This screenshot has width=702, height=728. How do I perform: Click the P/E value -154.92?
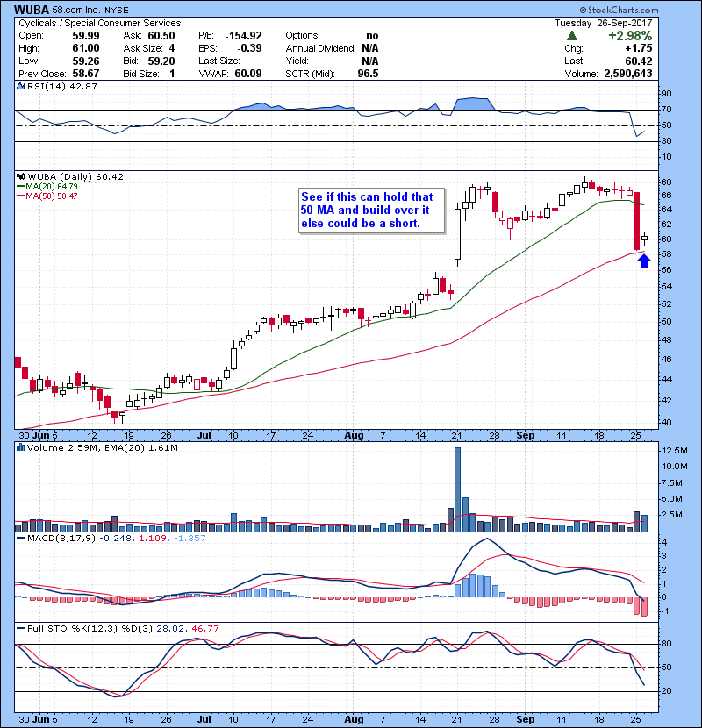[243, 36]
